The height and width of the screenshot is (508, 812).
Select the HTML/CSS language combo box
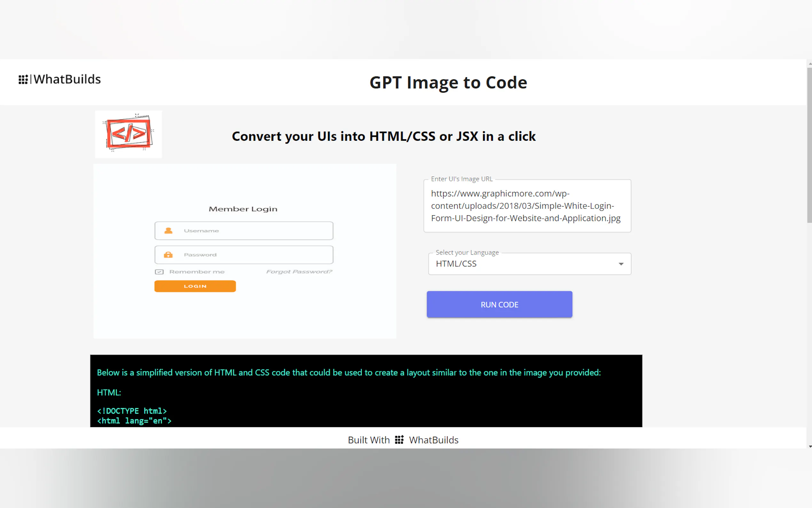pyautogui.click(x=524, y=264)
